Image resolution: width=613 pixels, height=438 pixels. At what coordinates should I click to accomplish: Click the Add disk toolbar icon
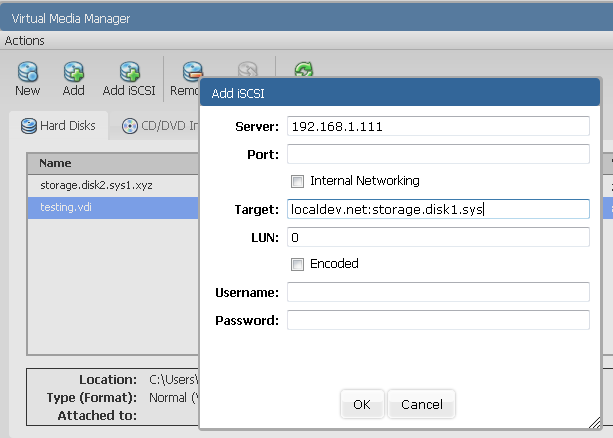[74, 77]
